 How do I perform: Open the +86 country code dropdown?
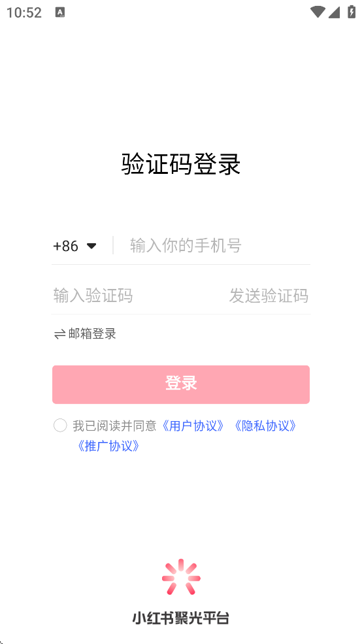pyautogui.click(x=74, y=246)
